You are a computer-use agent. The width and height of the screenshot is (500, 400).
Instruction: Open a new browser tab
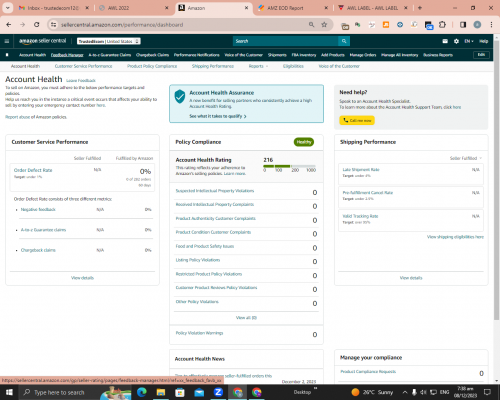tap(420, 8)
